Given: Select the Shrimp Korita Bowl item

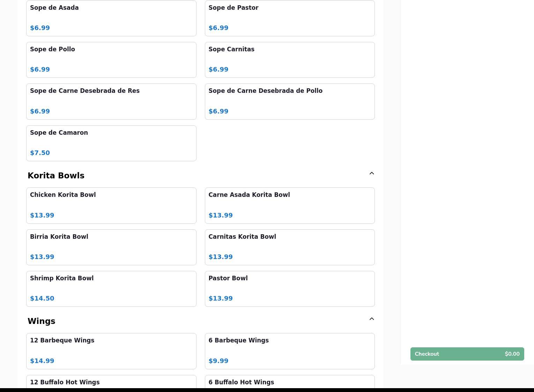Looking at the screenshot, I should coord(111,289).
